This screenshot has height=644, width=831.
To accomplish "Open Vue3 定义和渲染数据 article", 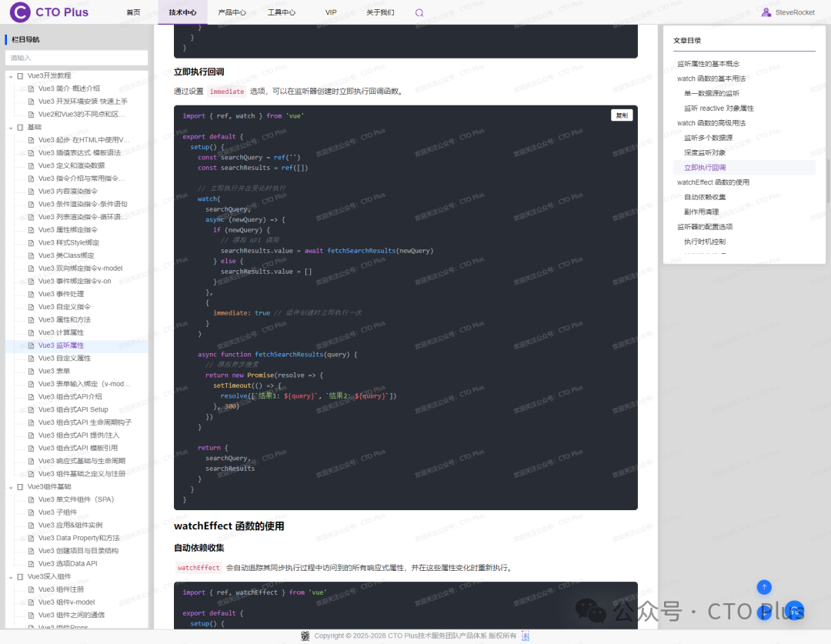I will click(72, 165).
